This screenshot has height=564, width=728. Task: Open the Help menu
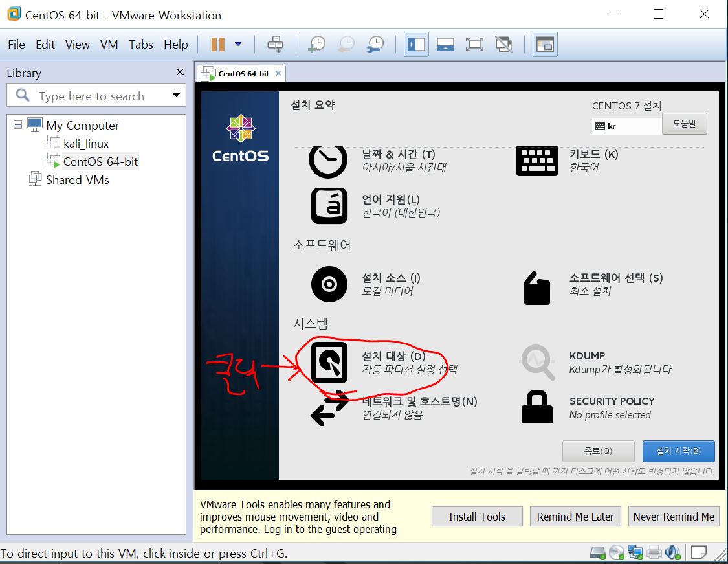[x=175, y=45]
